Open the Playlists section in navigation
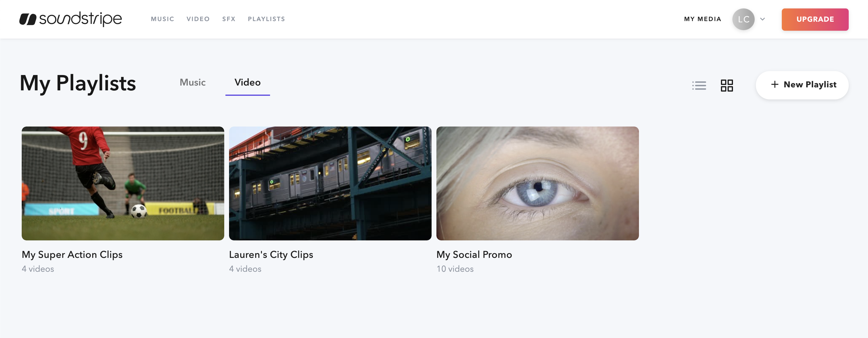The height and width of the screenshot is (338, 868). (266, 19)
